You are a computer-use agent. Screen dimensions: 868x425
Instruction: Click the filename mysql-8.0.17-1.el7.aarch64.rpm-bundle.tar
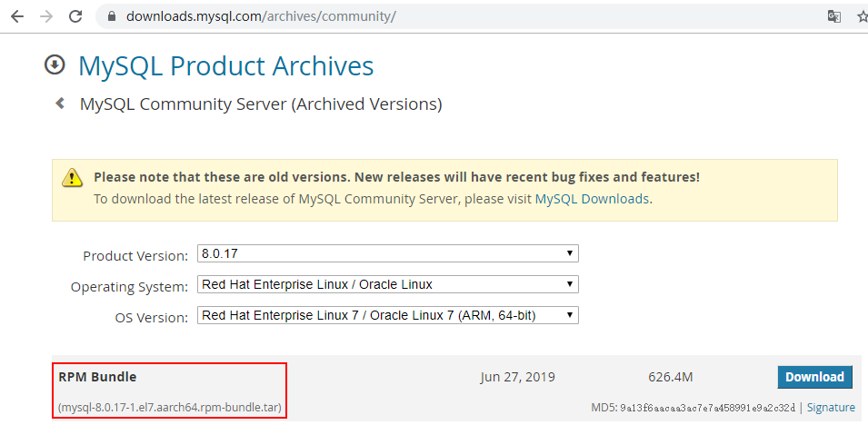tap(170, 409)
